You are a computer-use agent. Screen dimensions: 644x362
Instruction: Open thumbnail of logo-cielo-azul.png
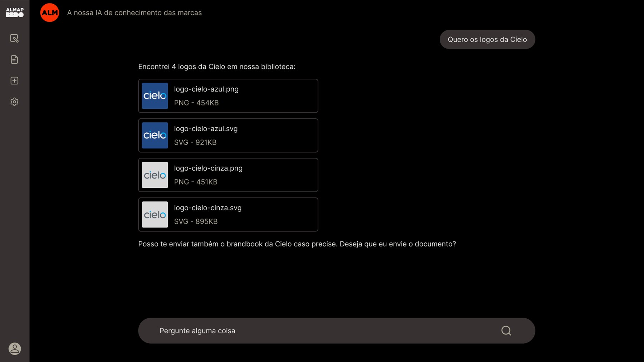point(155,96)
